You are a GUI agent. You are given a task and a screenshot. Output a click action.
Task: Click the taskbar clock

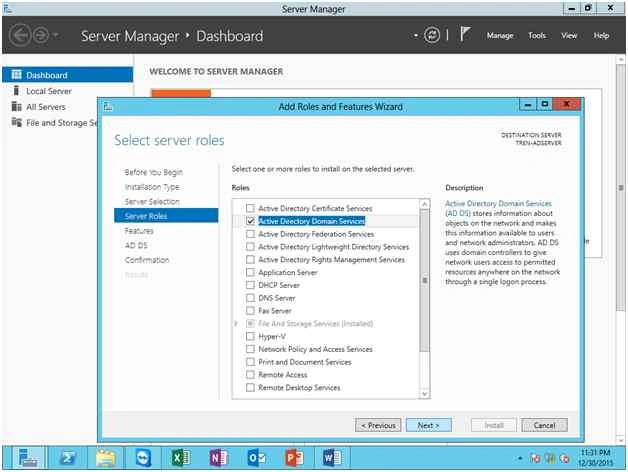tap(596, 458)
